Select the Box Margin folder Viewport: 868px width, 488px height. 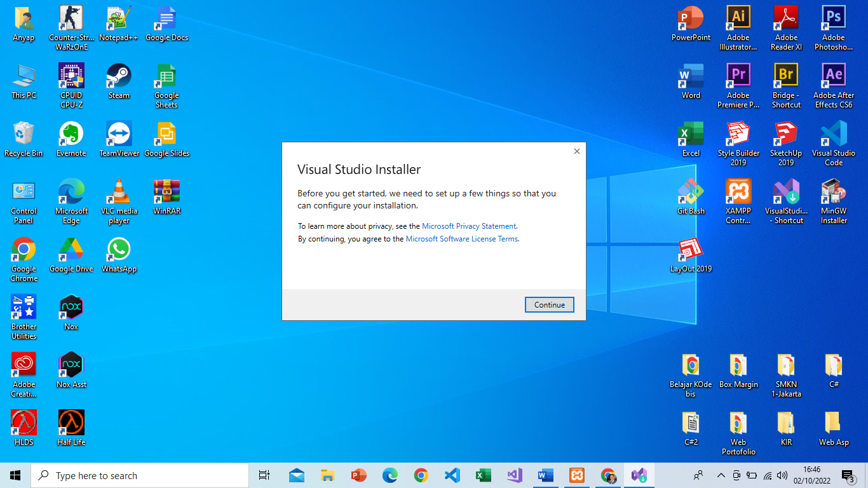738,371
